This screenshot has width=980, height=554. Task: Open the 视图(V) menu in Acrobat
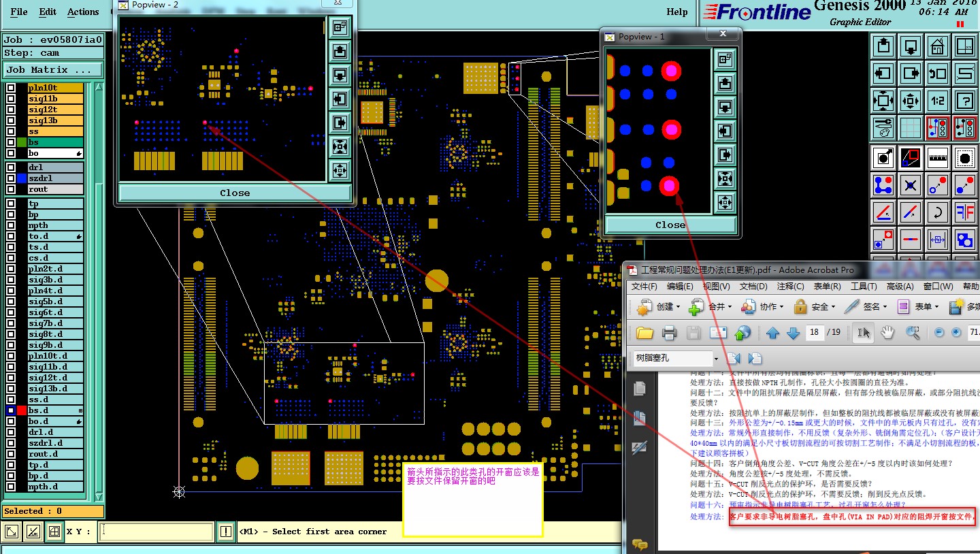click(716, 287)
